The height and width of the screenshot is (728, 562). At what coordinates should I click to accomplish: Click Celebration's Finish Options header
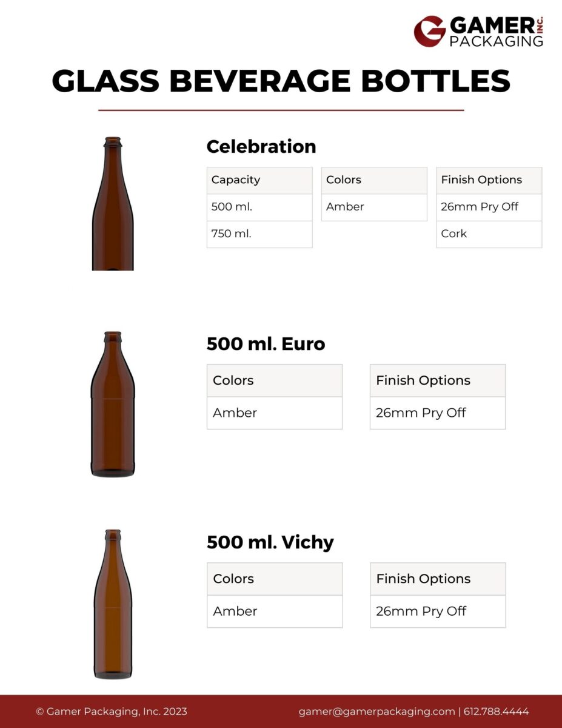[489, 180]
